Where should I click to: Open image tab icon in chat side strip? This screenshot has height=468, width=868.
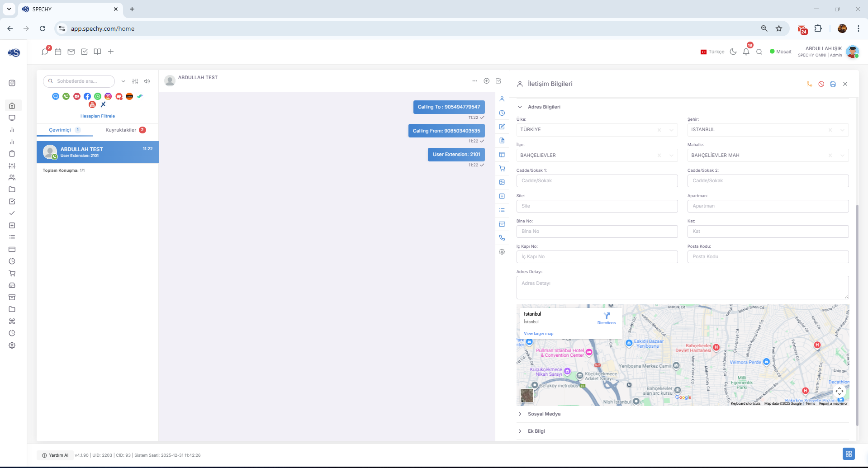502,182
